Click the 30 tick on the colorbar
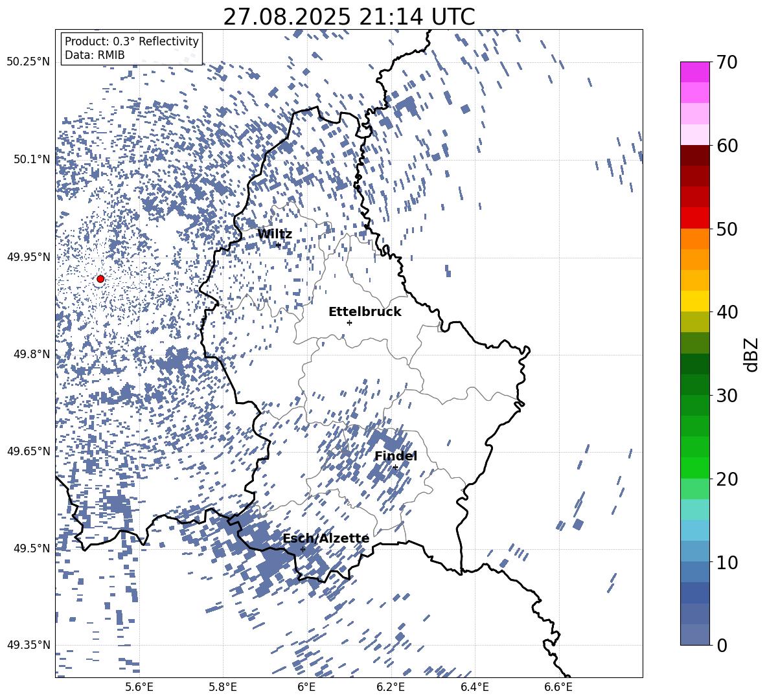 click(727, 396)
